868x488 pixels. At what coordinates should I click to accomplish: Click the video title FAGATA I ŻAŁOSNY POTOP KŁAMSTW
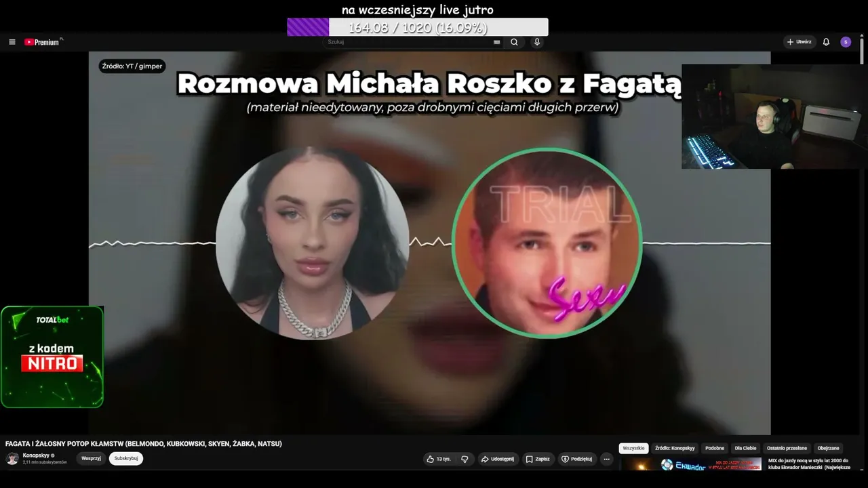[144, 444]
